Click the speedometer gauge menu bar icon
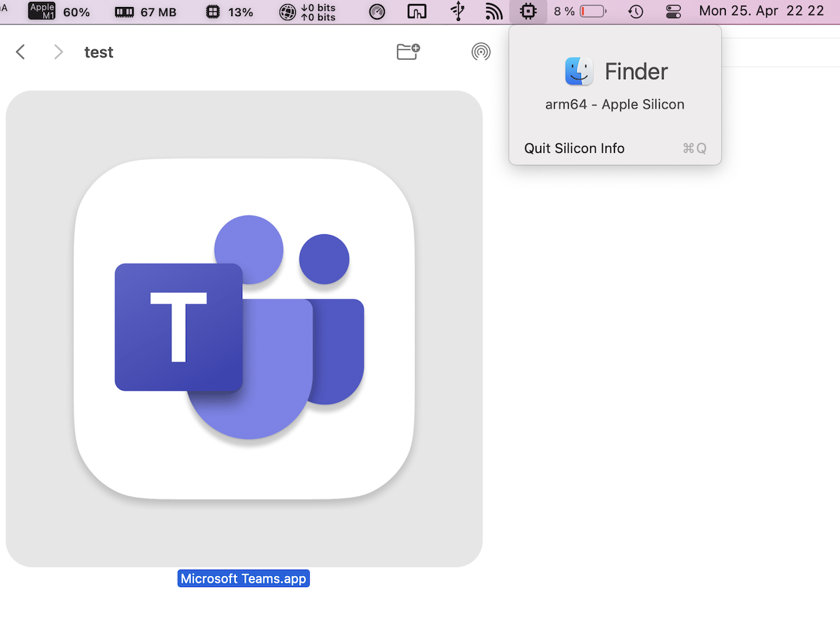Viewport: 840px width, 626px height. [x=377, y=12]
